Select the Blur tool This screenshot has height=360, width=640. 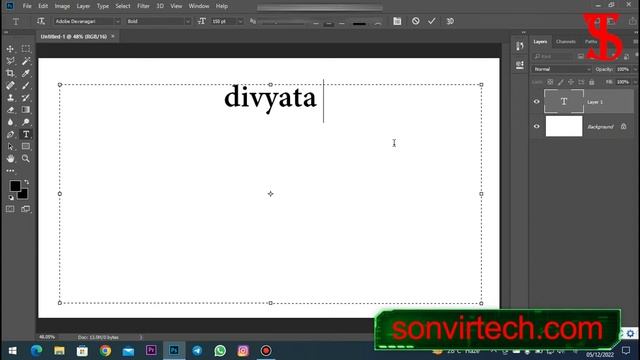point(10,122)
